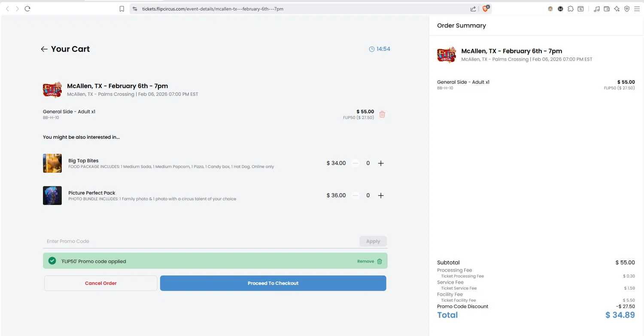
Task: Click the $55.00 subtotal value
Action: pyautogui.click(x=625, y=263)
